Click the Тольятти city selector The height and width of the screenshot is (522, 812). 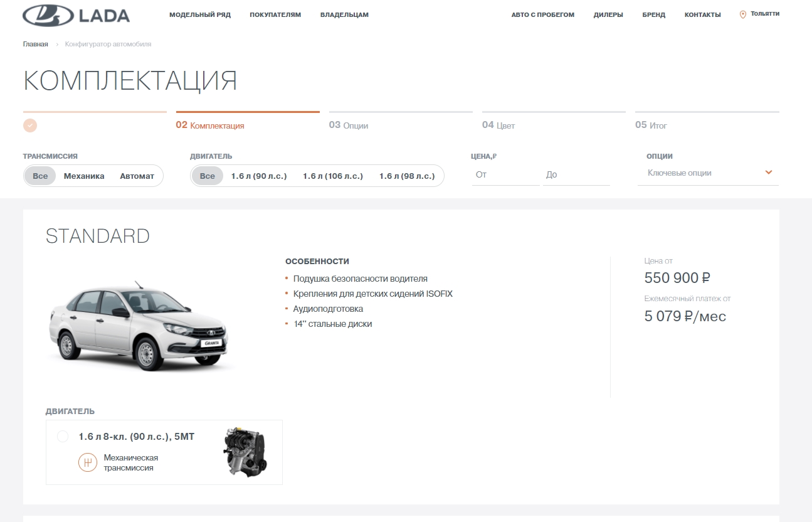[765, 14]
